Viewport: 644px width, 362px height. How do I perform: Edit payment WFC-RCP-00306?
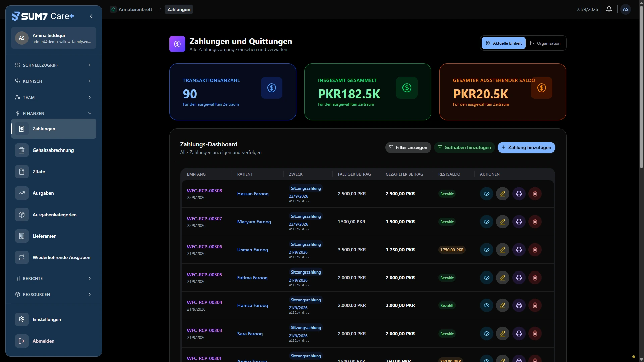click(503, 250)
